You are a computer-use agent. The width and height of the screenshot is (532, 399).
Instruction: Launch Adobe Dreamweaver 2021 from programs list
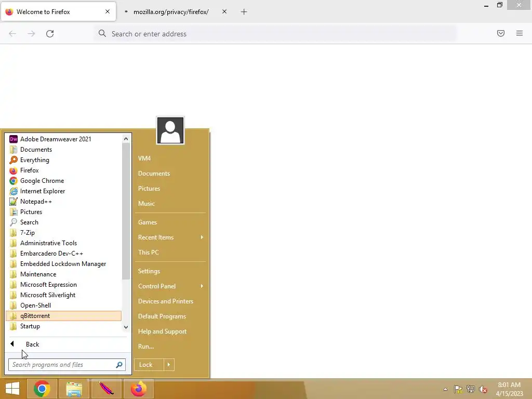(63, 139)
